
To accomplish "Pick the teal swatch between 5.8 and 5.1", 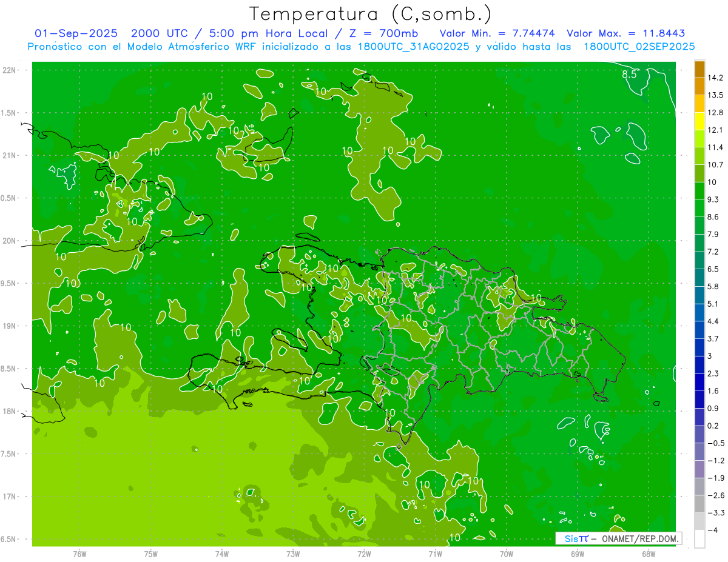I will 699,295.
